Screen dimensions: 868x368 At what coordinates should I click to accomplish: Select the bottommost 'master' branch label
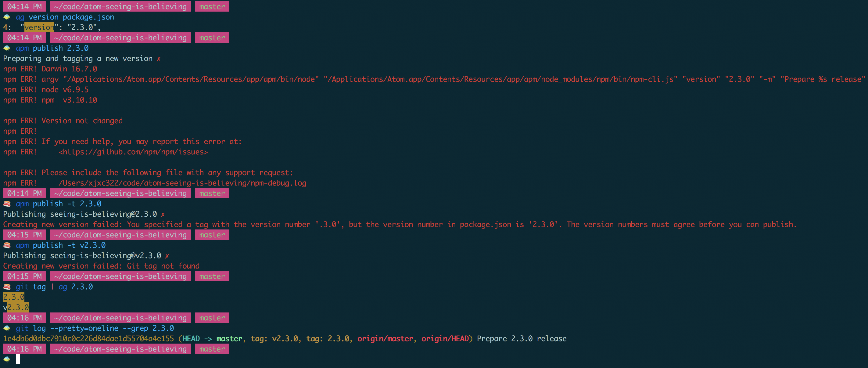click(212, 349)
